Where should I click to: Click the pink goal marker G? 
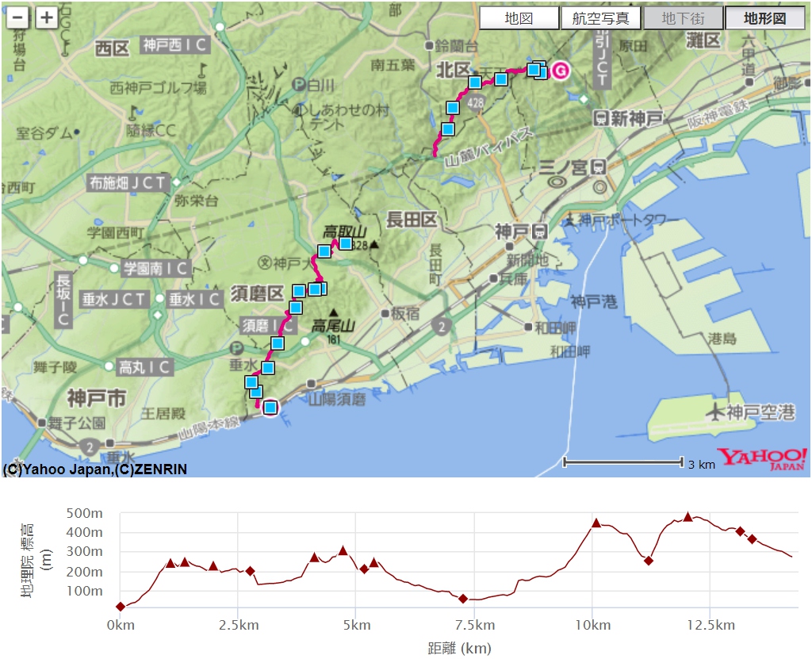coord(561,71)
